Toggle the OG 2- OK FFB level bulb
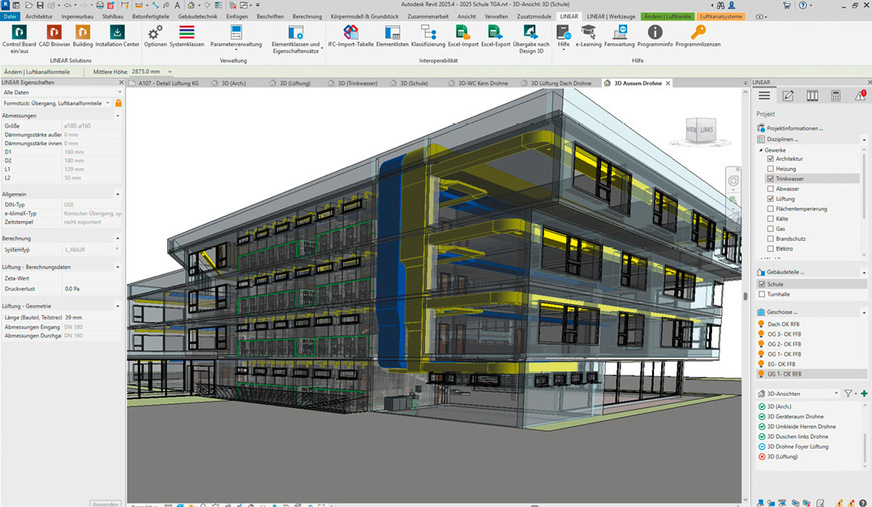The image size is (872, 507). [x=761, y=344]
